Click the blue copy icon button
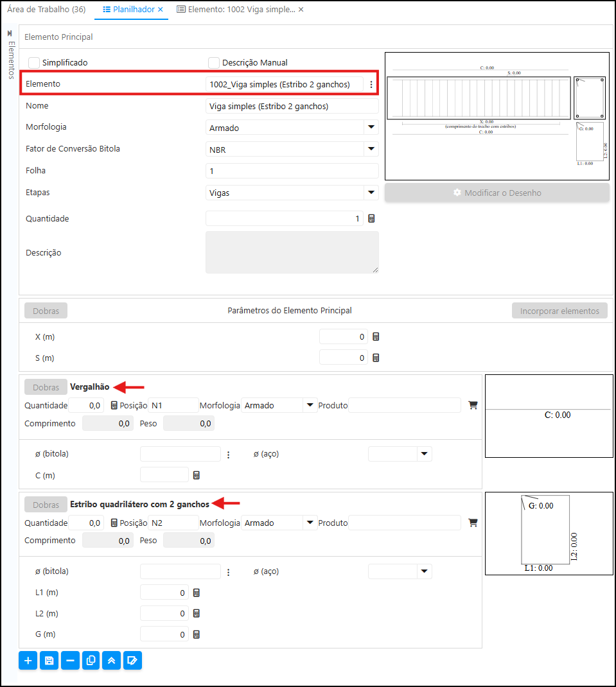This screenshot has width=616, height=687. coord(91,660)
